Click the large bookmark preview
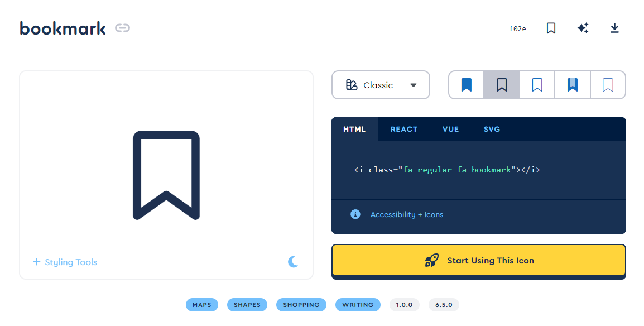Viewport: 644px width, 326px height. [166, 175]
